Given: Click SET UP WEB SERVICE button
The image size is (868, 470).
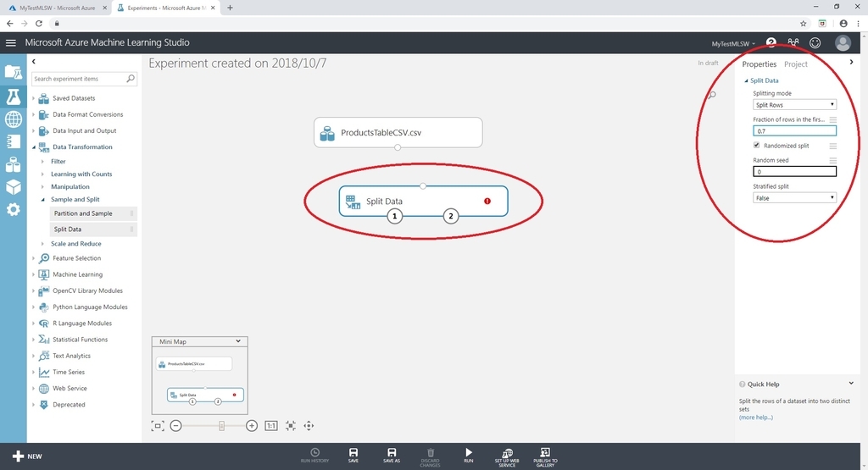Looking at the screenshot, I should [x=507, y=457].
